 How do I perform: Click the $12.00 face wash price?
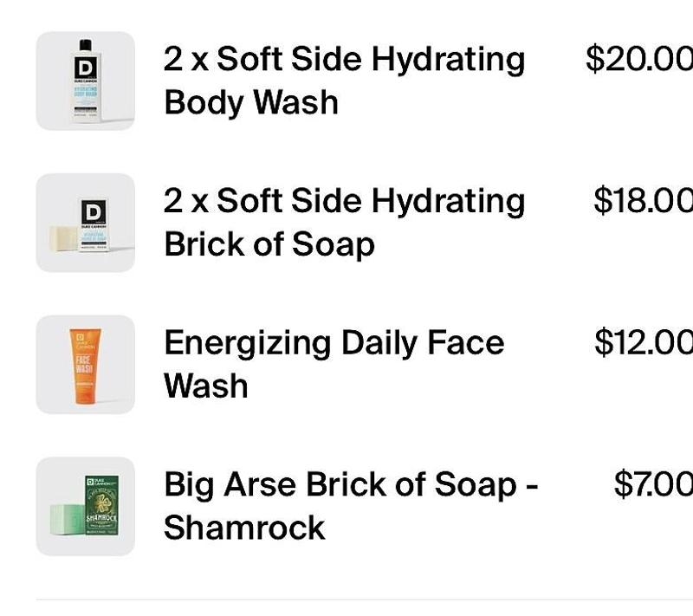point(644,342)
